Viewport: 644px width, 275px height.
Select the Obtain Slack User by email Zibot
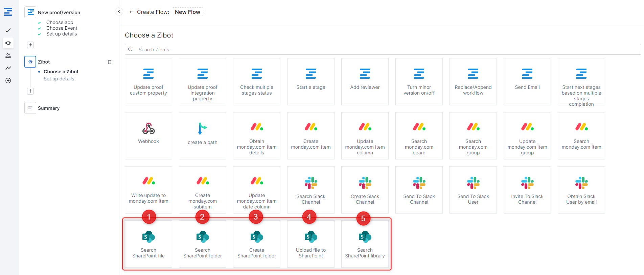(x=581, y=190)
